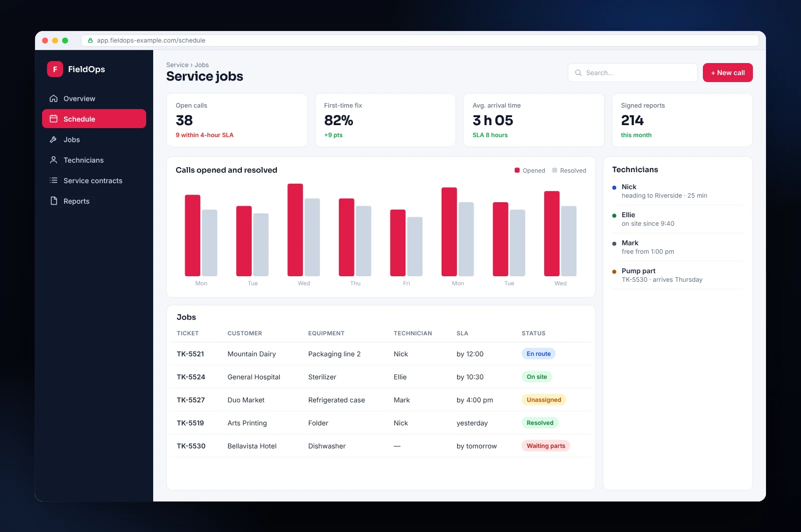Click the Service contracts list icon
Screen dimensions: 801x532
pos(54,181)
